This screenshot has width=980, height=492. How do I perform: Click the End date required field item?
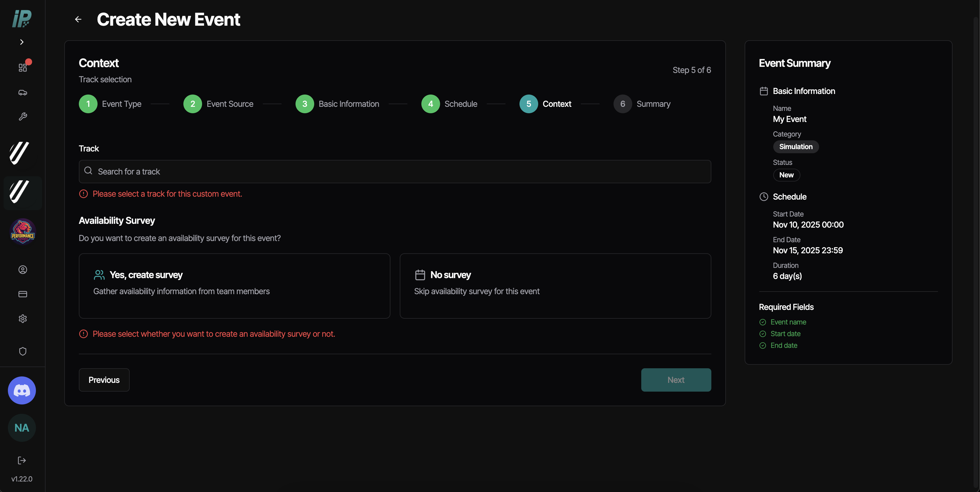(779, 346)
